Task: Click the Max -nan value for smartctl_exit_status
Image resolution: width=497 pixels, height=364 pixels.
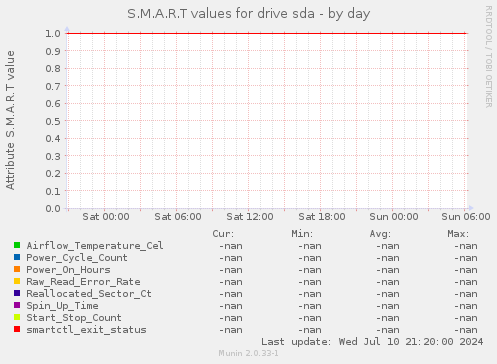Action: (x=466, y=330)
